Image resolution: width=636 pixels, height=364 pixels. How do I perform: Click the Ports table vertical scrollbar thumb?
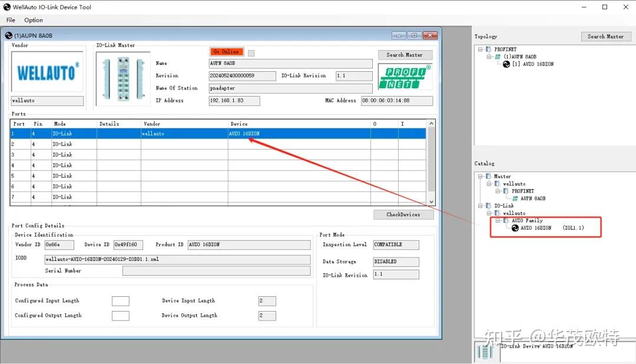(x=431, y=159)
